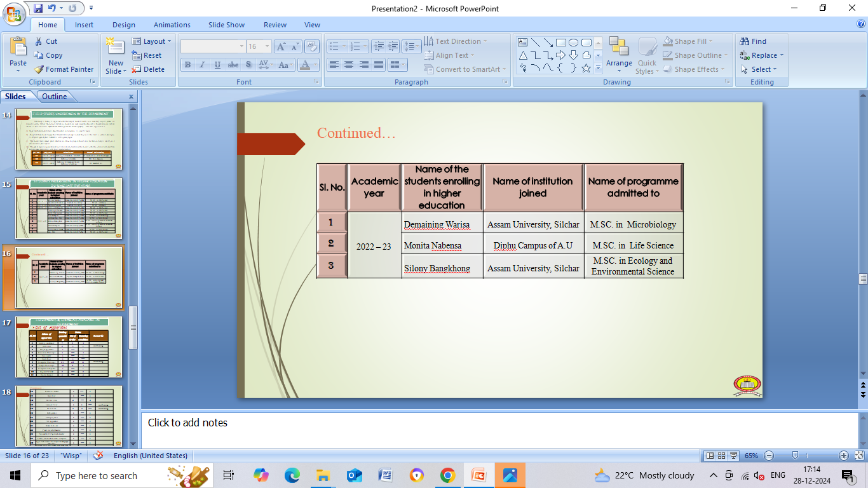
Task: Switch to the Animations ribbon tab
Action: (x=172, y=25)
